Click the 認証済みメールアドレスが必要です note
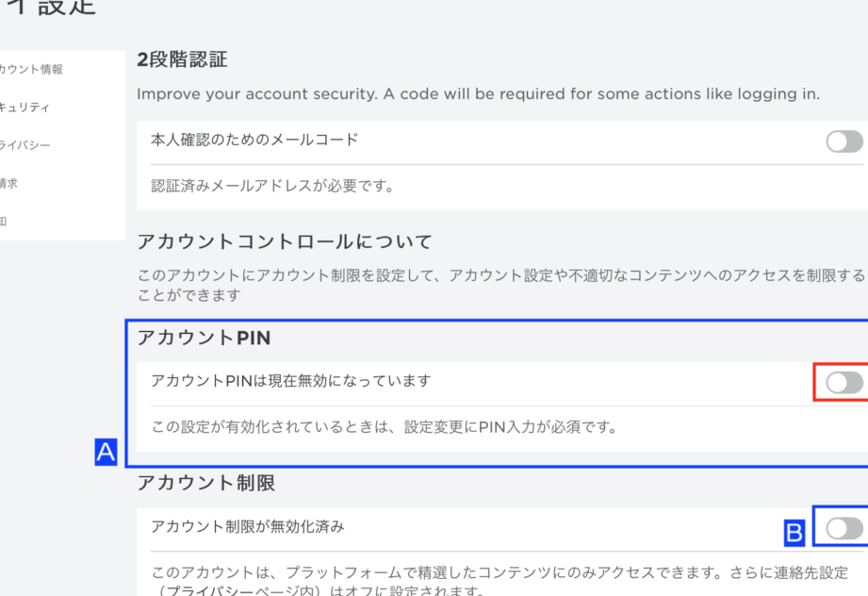 (x=272, y=186)
